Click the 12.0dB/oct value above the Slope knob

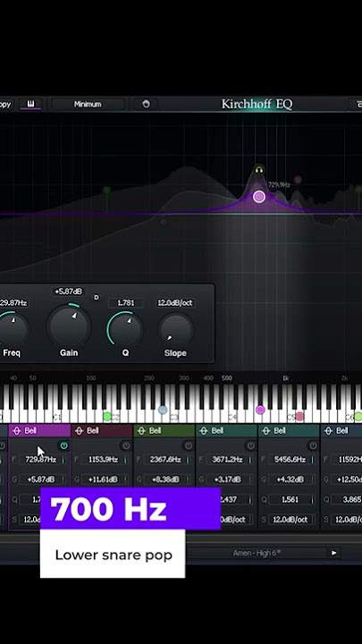pyautogui.click(x=175, y=303)
